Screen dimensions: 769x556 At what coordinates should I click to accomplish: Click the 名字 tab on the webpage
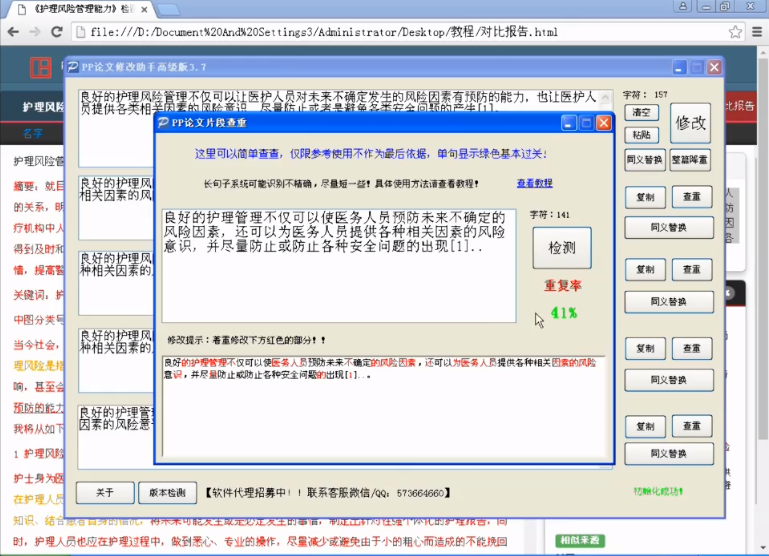[33, 133]
